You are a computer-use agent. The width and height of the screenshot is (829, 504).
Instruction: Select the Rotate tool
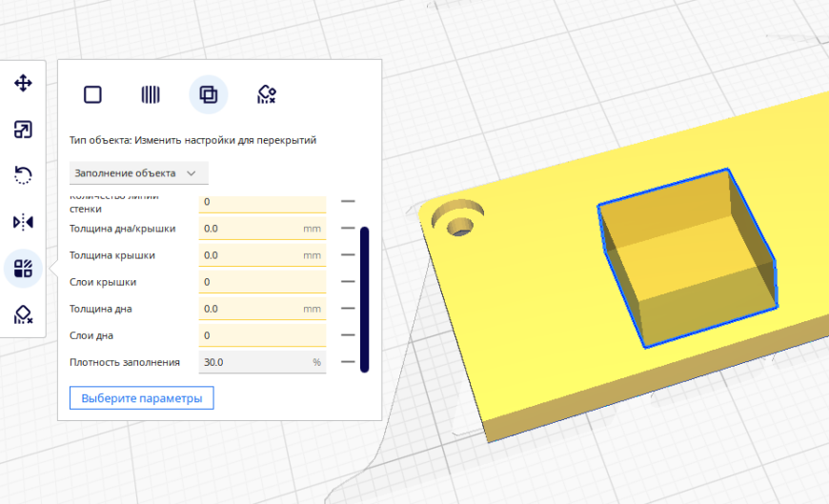pos(23,175)
